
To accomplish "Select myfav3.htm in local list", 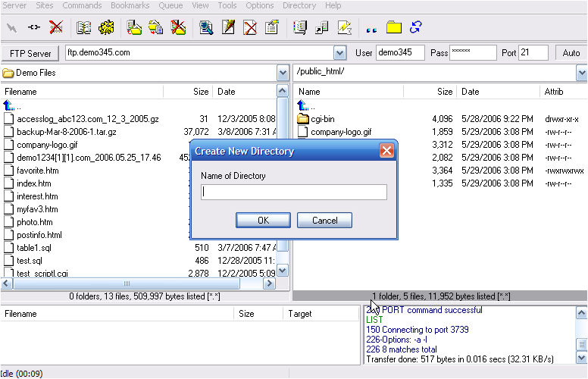I will pyautogui.click(x=37, y=209).
